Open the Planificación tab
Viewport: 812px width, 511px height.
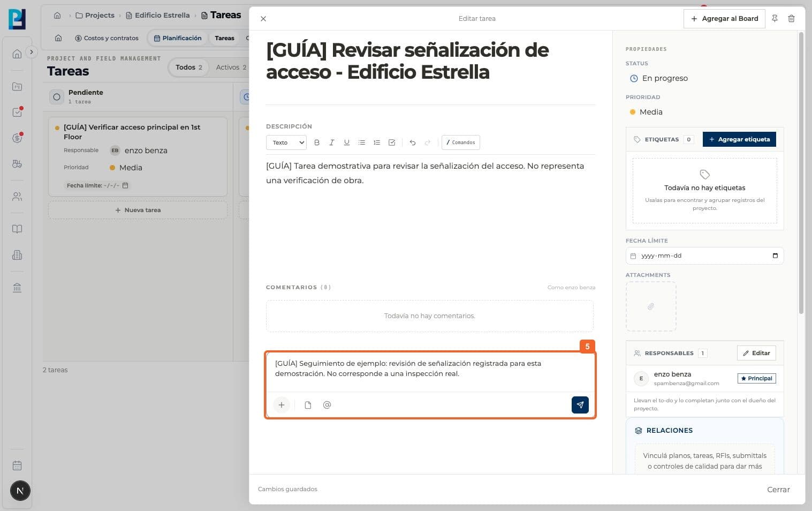pos(178,38)
